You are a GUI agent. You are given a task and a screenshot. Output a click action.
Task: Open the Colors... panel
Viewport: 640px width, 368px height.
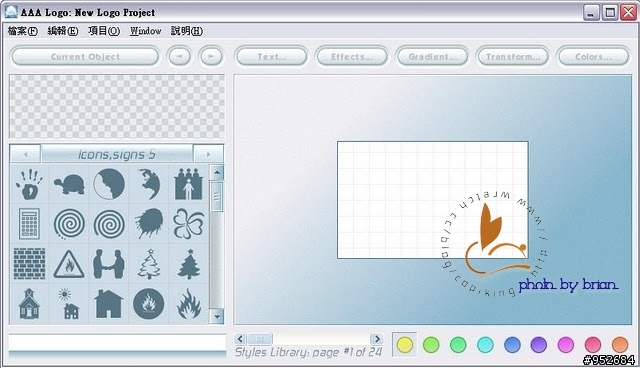(x=593, y=57)
